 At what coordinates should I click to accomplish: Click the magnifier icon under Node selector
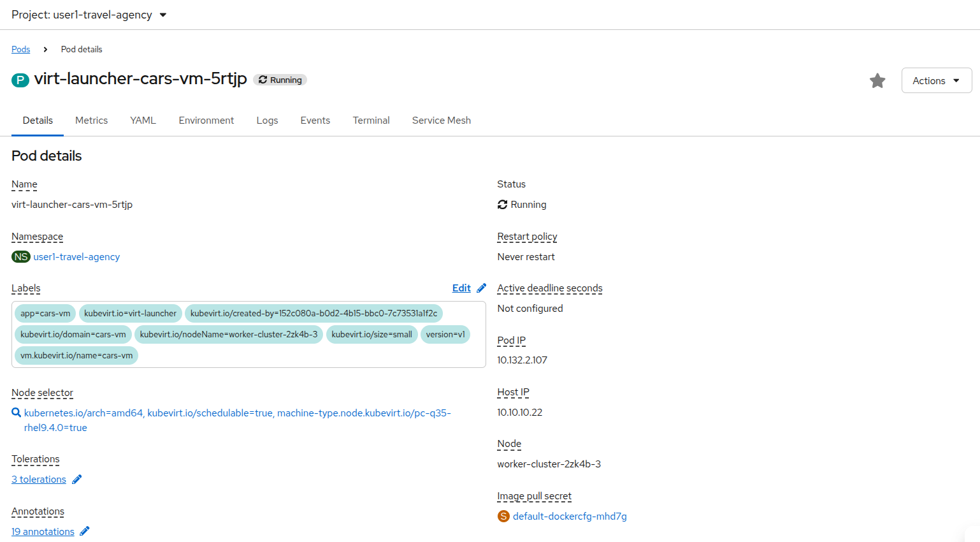tap(17, 413)
